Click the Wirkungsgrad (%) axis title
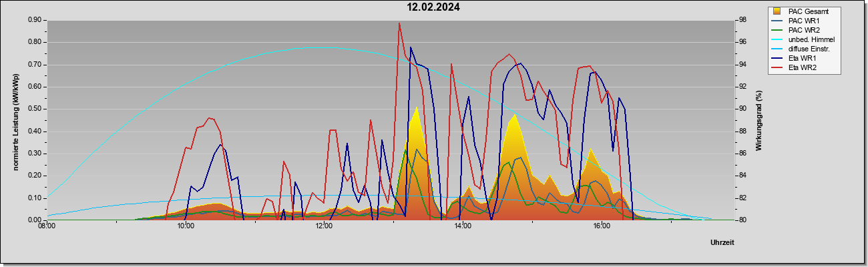The height and width of the screenshot is (267, 868). coord(758,121)
